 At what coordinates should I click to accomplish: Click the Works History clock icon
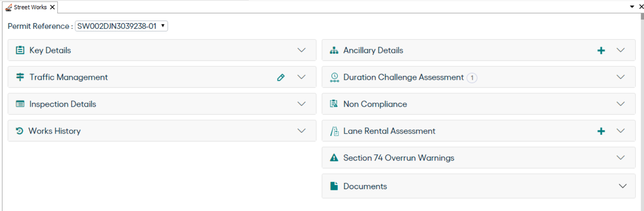pos(19,131)
